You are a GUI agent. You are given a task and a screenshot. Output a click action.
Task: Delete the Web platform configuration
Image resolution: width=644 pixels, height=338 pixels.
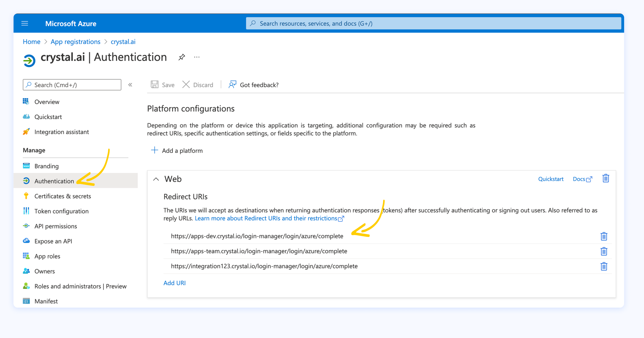pos(605,179)
